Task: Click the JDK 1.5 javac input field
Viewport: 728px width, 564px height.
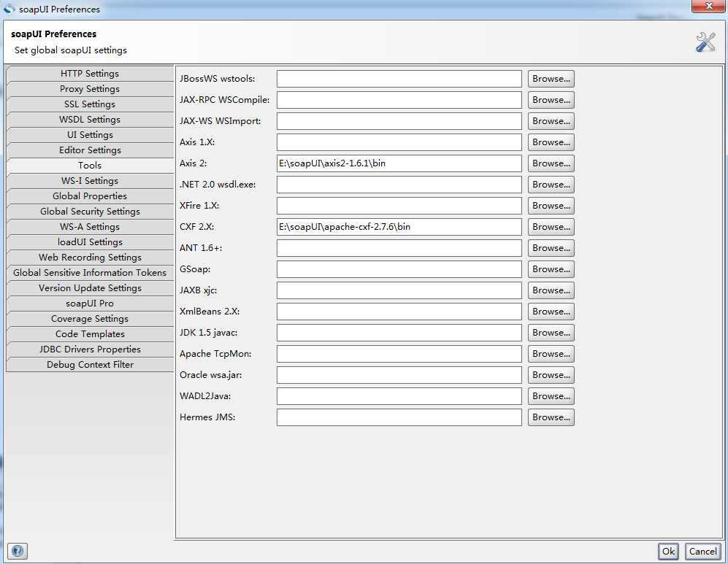Action: (x=399, y=333)
